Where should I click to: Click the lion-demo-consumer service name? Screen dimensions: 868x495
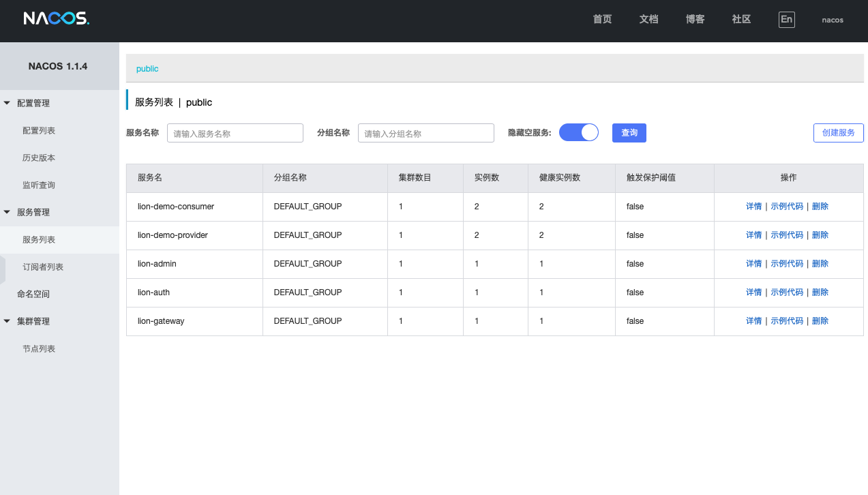click(176, 207)
